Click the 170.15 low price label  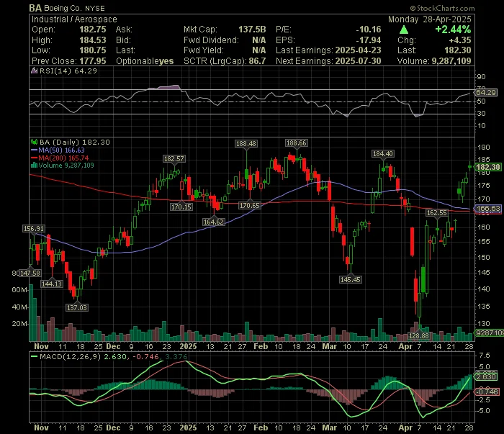pos(181,207)
